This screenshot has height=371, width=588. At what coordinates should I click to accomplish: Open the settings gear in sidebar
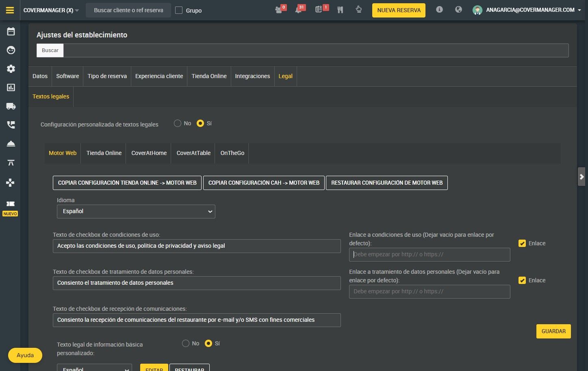[x=11, y=69]
